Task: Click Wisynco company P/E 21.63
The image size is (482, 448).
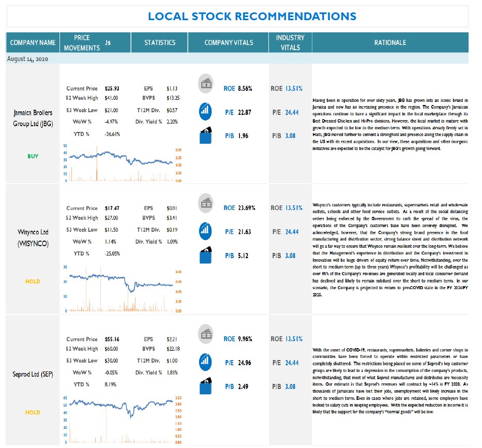Action: point(245,232)
